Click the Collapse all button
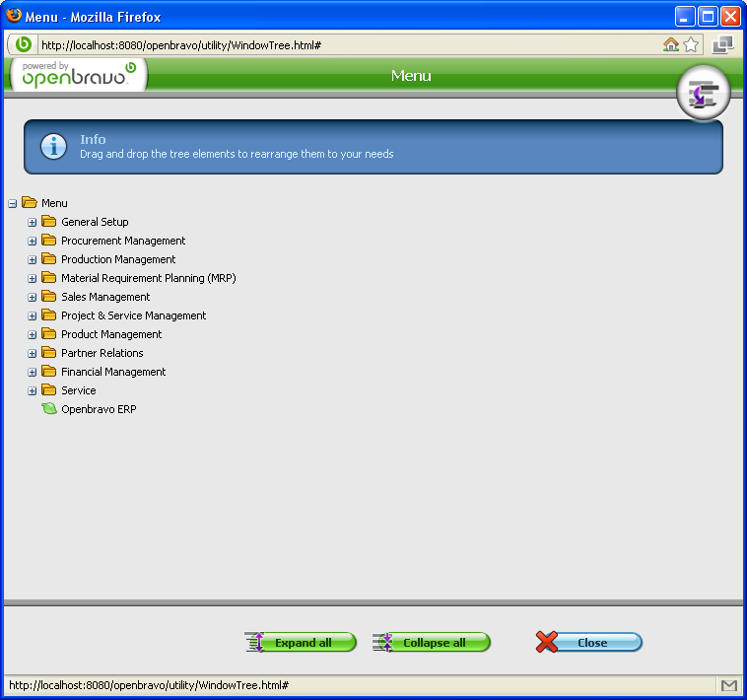The image size is (747, 700). pyautogui.click(x=431, y=643)
